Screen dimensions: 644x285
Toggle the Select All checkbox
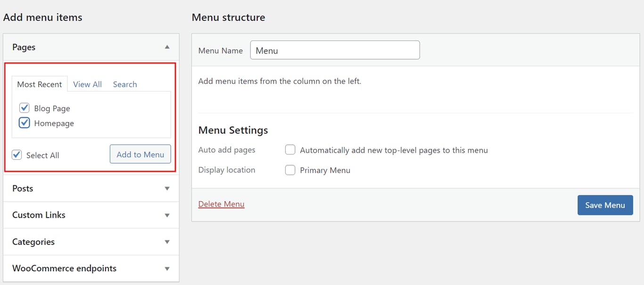point(17,155)
